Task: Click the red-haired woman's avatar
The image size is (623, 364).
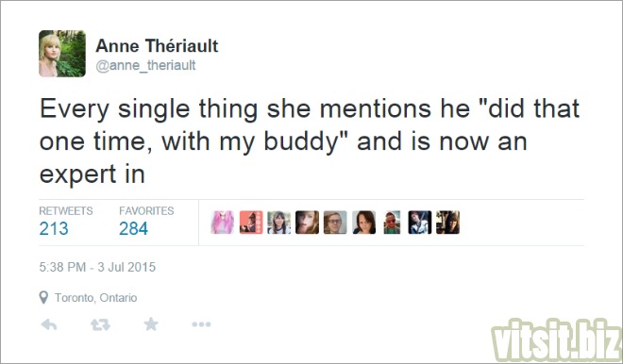Action: tap(307, 223)
